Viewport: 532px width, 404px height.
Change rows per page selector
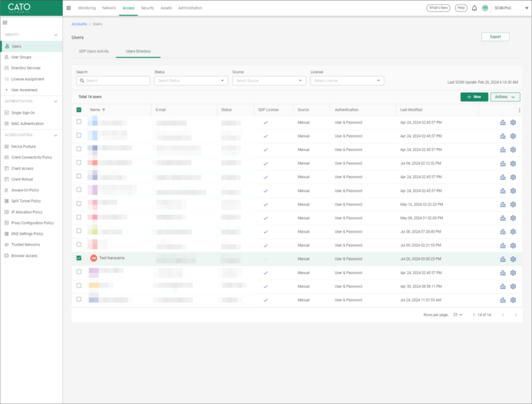(x=458, y=314)
